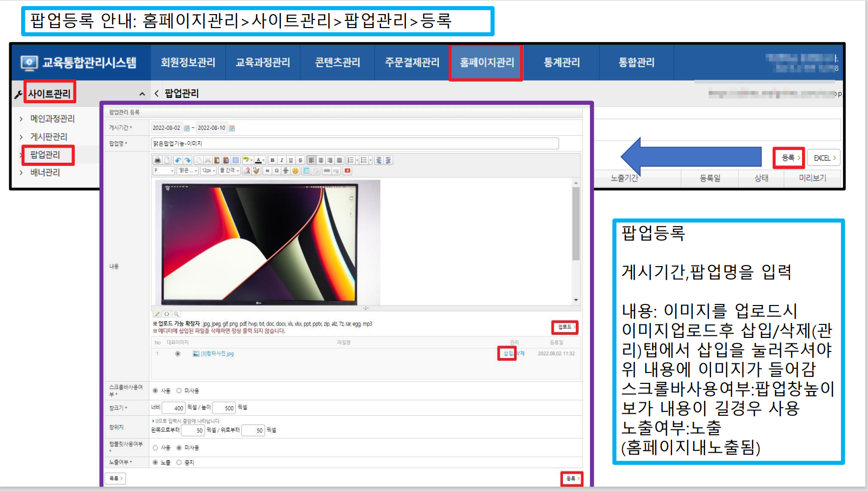Click the 팝업명 text input field
The height and width of the screenshot is (491, 868).
pos(354,143)
